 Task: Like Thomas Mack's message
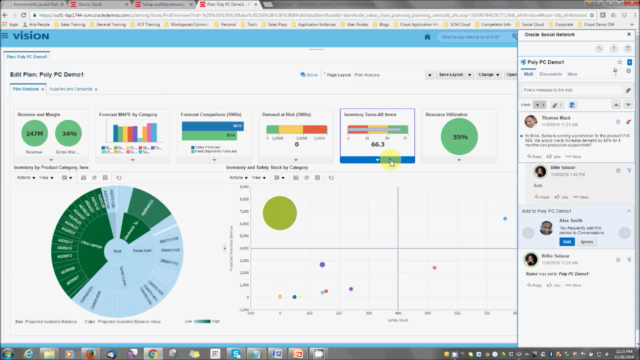click(554, 156)
